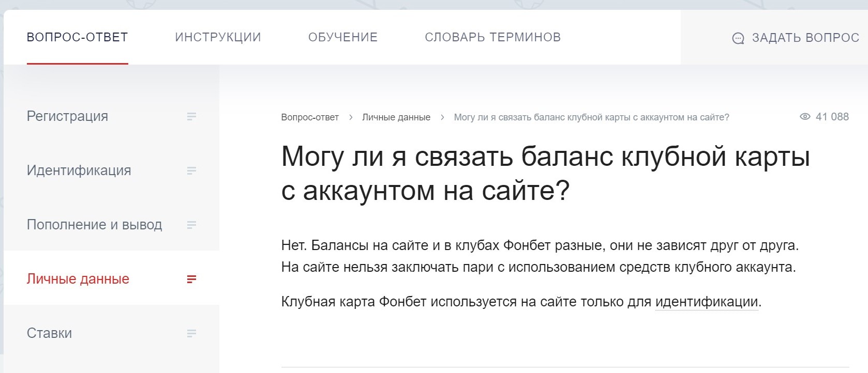Expand the list icon next to Ставки
This screenshot has width=868, height=373.
[x=191, y=334]
